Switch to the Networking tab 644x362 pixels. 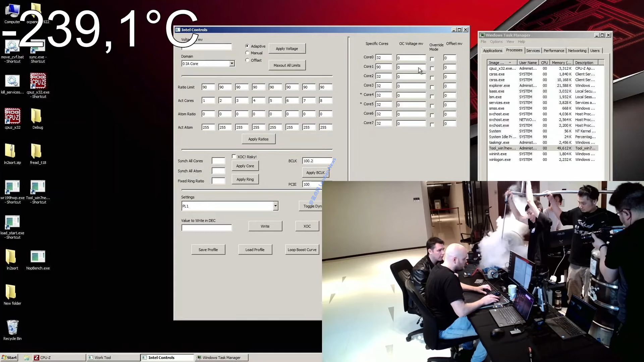pos(577,51)
